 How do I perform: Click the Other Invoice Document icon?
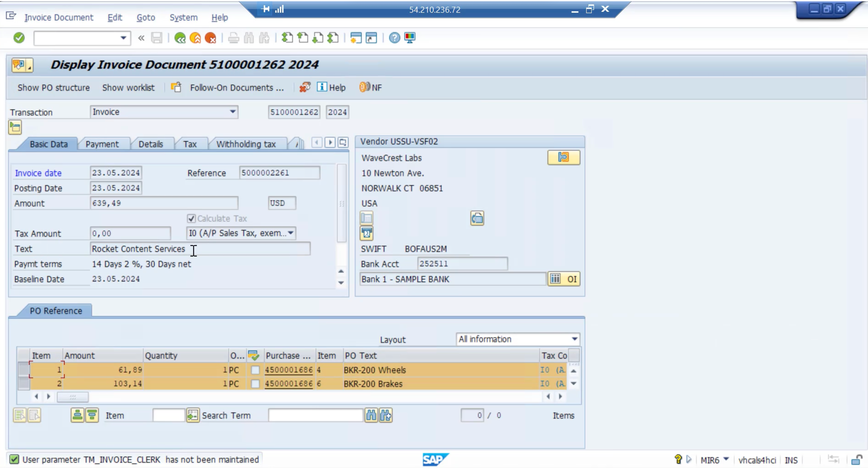176,87
